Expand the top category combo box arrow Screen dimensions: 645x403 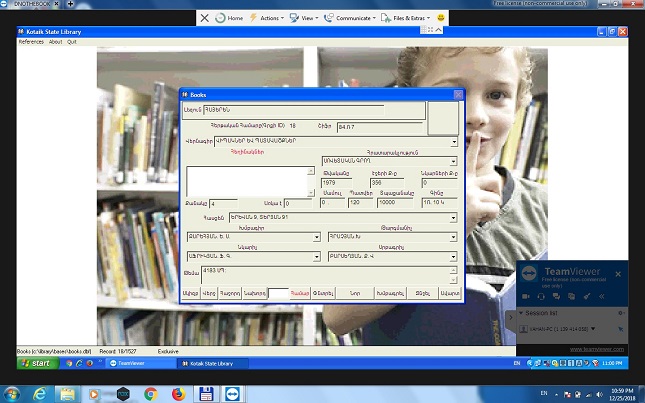click(x=453, y=142)
